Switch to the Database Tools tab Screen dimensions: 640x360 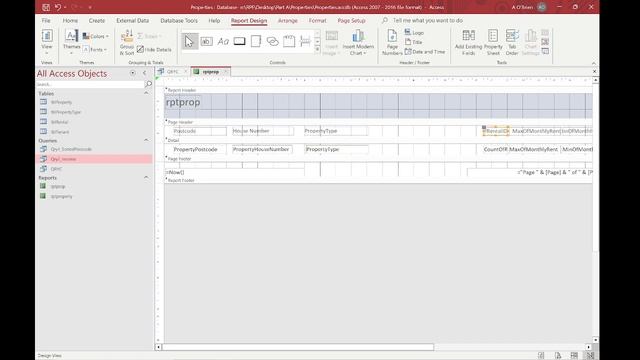179,20
